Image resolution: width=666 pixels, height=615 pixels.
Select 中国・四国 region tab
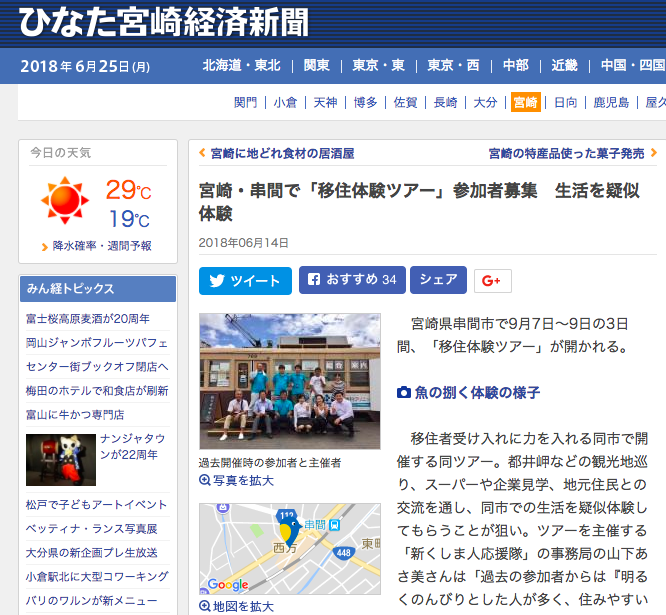(633, 65)
